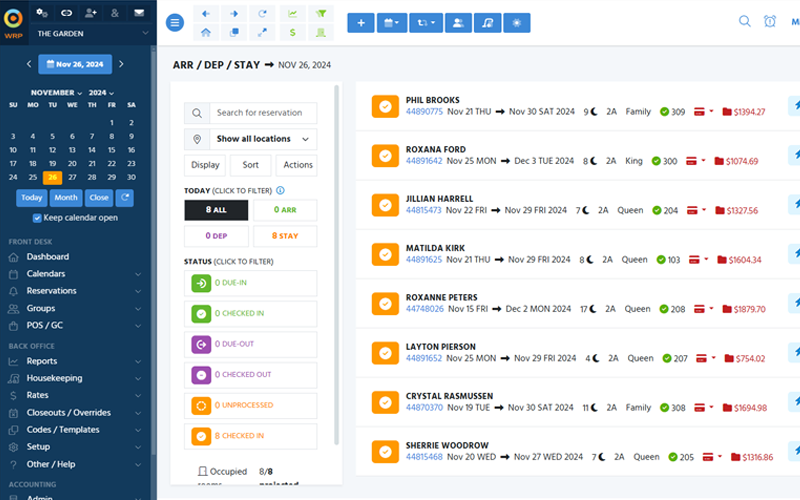Toggle the 8 STAY filter
This screenshot has height=500, width=800.
pyautogui.click(x=285, y=236)
